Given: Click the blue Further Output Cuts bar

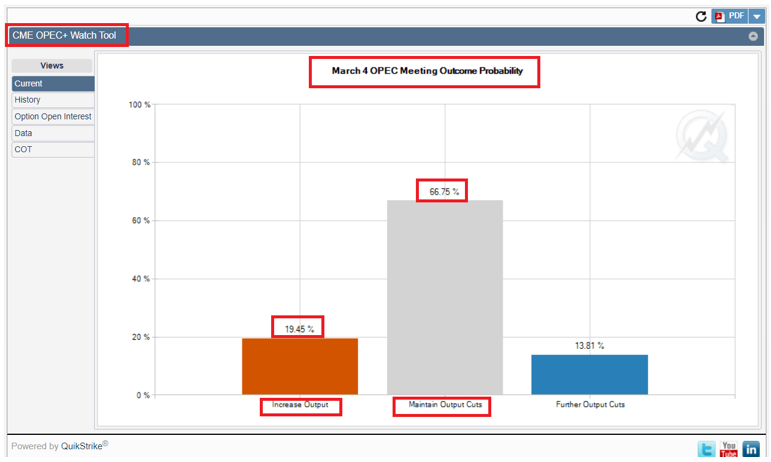Looking at the screenshot, I should tap(590, 375).
